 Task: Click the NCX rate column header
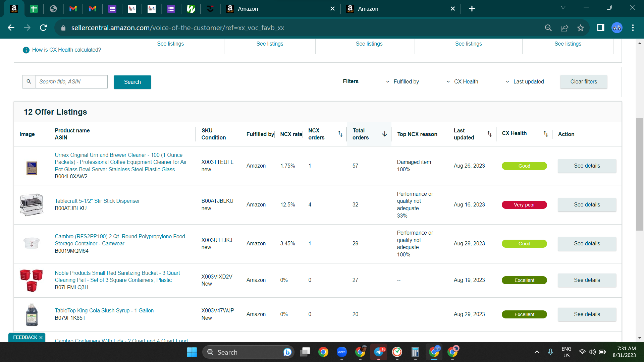point(291,134)
